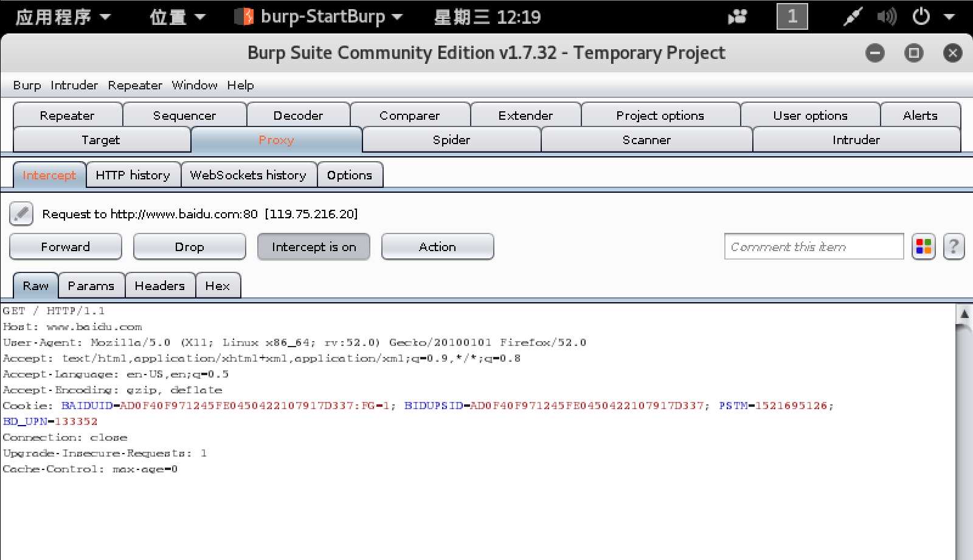The image size is (973, 560).
Task: Click the volume speaker icon
Action: click(887, 16)
